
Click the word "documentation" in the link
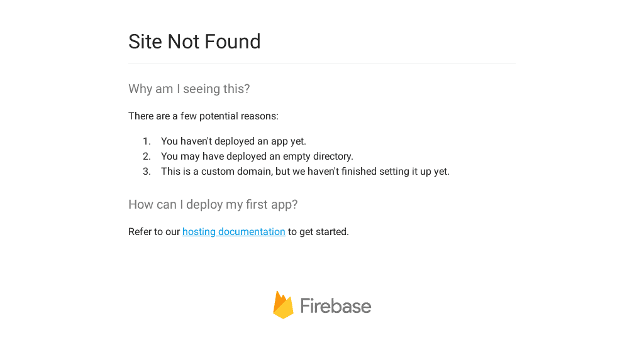coord(252,232)
